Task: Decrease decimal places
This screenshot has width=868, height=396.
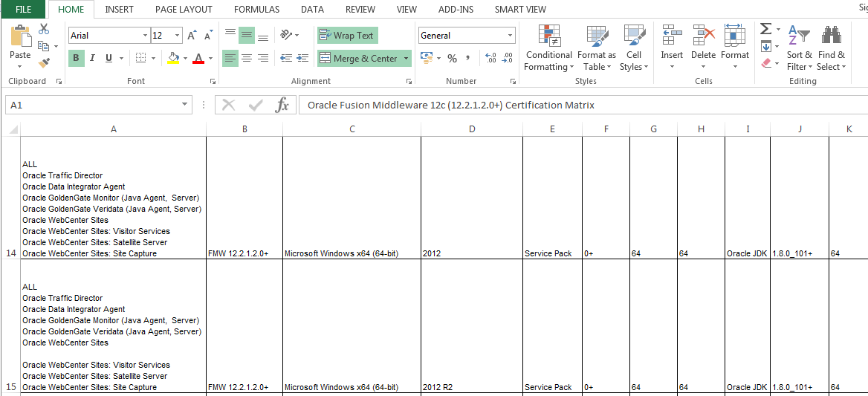Action: click(x=507, y=58)
